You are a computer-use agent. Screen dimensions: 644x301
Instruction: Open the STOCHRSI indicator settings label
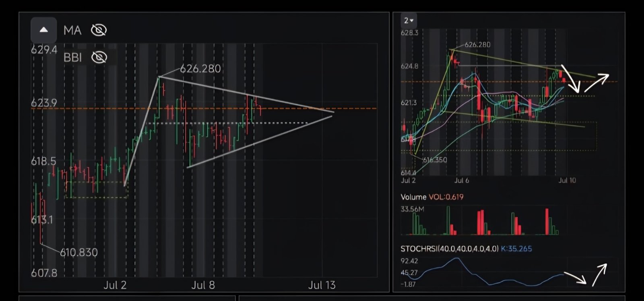pos(449,249)
